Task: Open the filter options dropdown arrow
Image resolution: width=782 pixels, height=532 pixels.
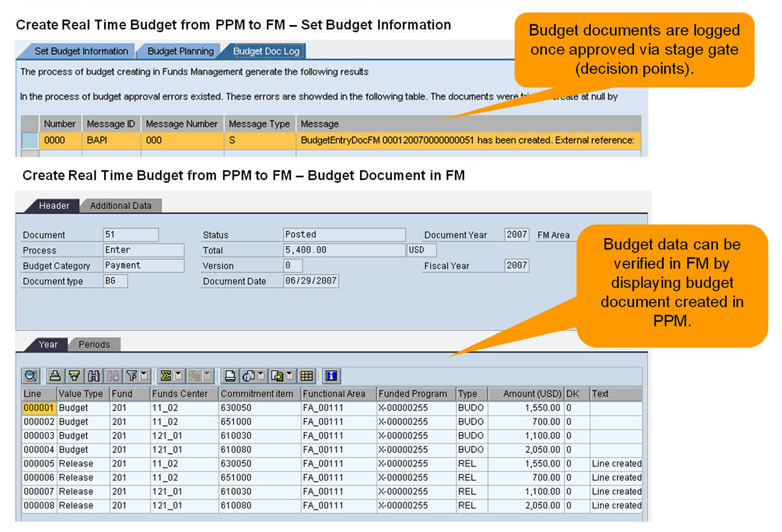Action: (x=144, y=376)
